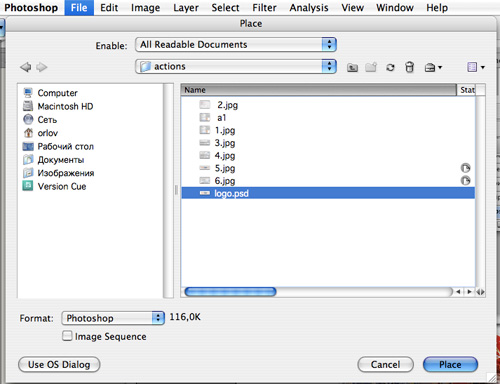Select file 2.jpg by name

pos(227,105)
